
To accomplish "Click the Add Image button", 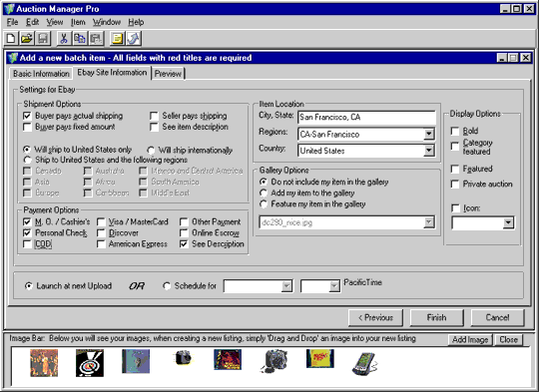I will pyautogui.click(x=470, y=340).
